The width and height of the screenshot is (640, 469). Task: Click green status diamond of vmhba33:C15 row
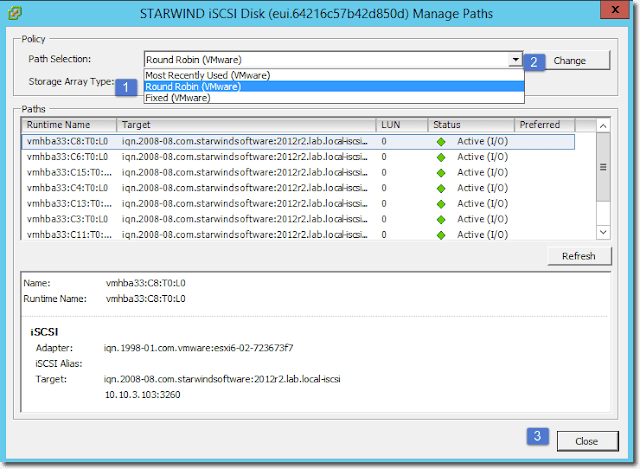441,173
